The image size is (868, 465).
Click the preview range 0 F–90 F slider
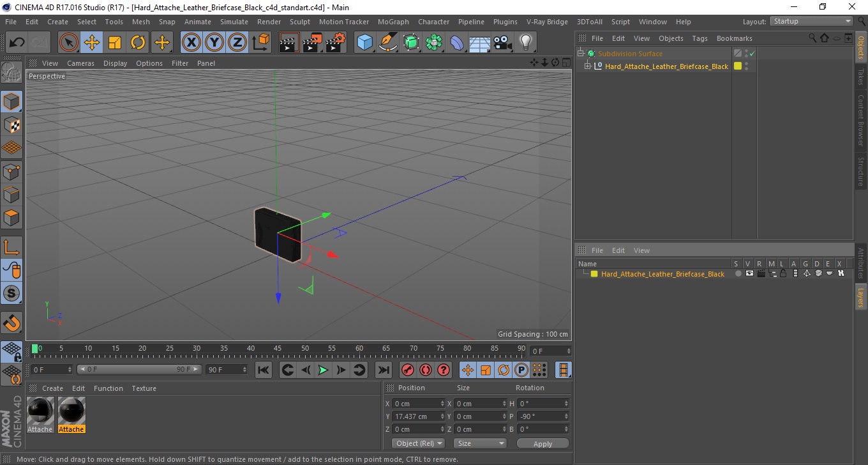tap(139, 369)
